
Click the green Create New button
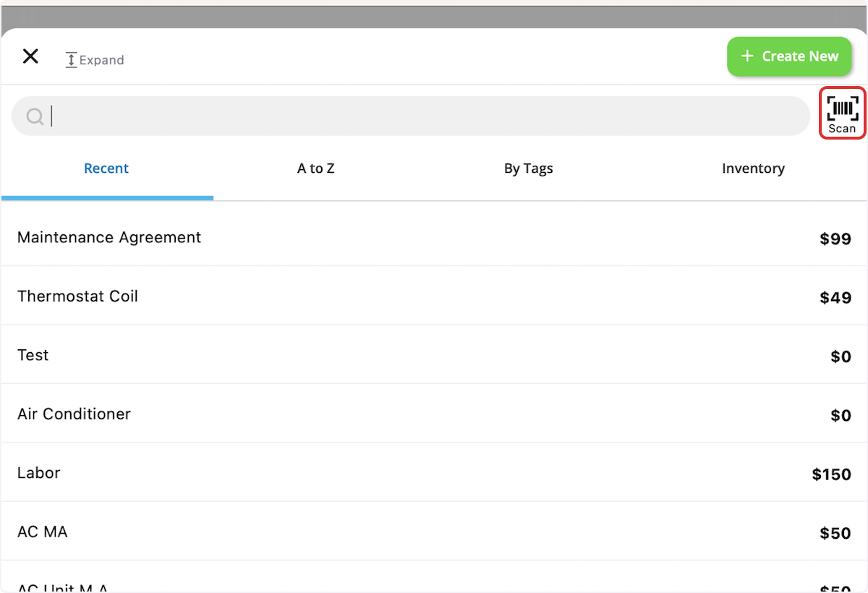(789, 56)
